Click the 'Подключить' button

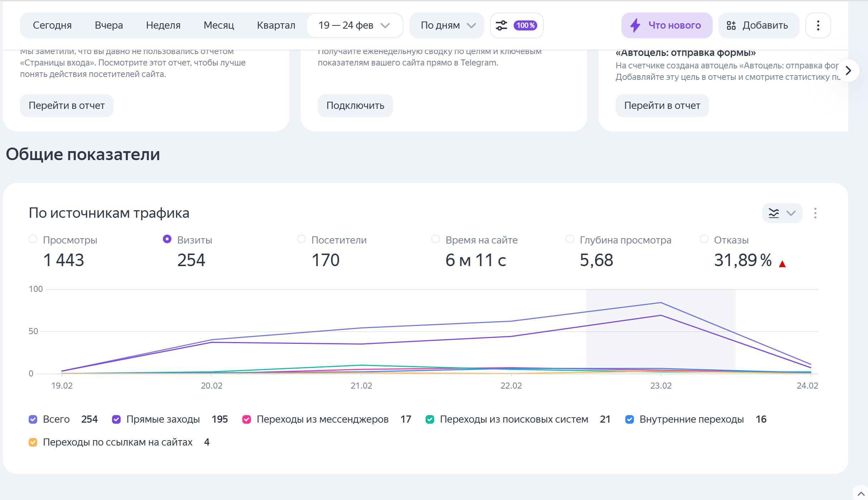point(355,106)
